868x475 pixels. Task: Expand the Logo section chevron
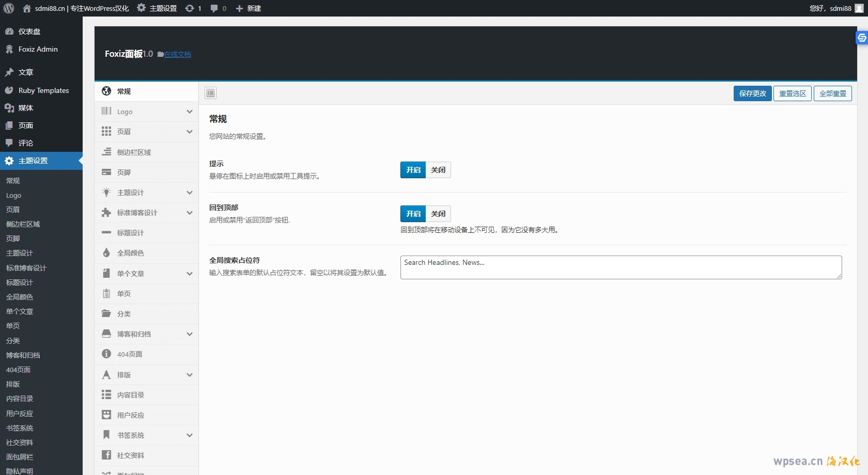[190, 112]
